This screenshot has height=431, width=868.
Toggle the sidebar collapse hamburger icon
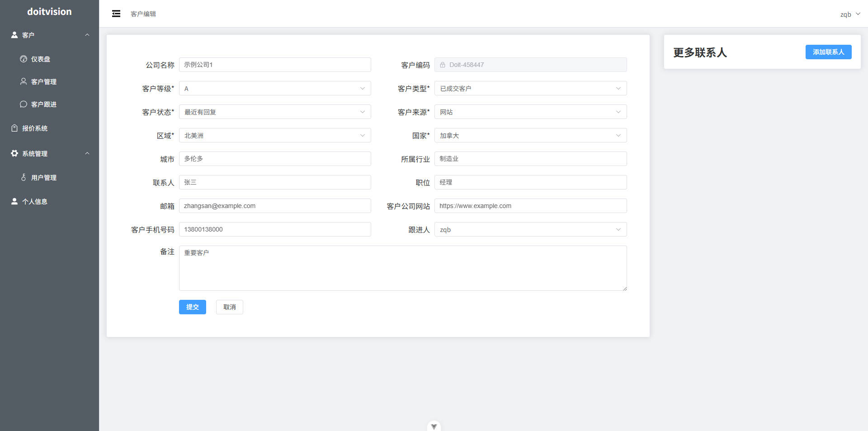point(116,14)
